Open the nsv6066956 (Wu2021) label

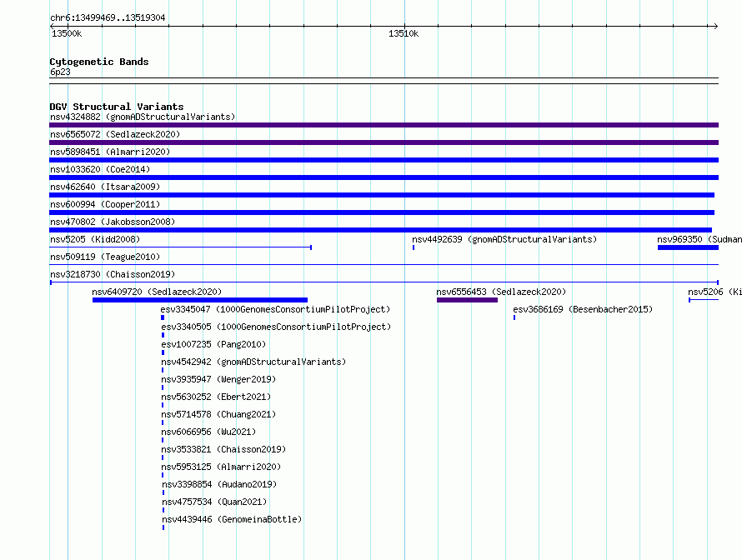(208, 432)
